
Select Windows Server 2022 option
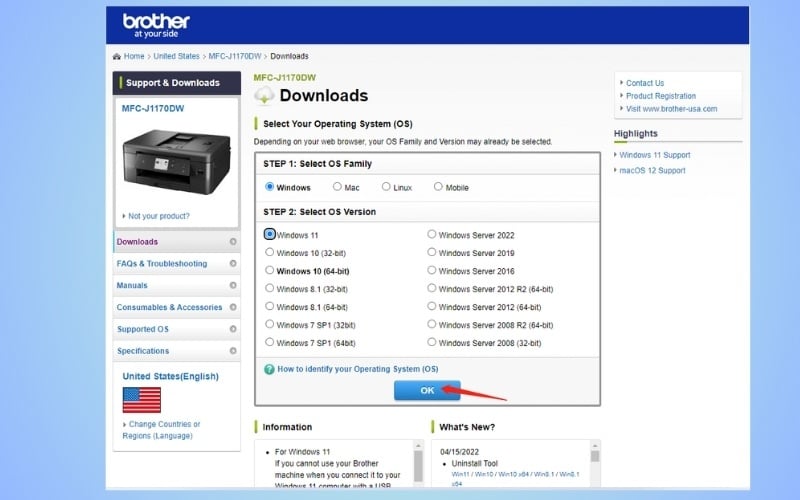[x=432, y=235]
